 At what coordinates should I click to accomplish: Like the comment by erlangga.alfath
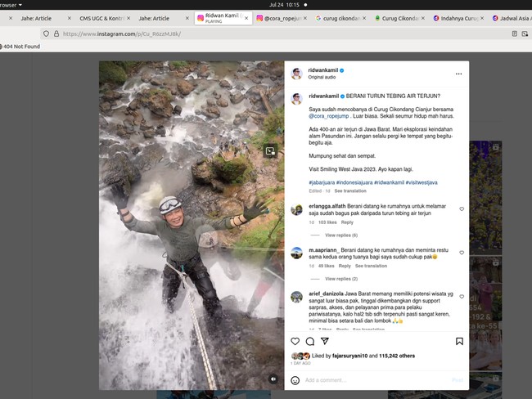click(462, 209)
